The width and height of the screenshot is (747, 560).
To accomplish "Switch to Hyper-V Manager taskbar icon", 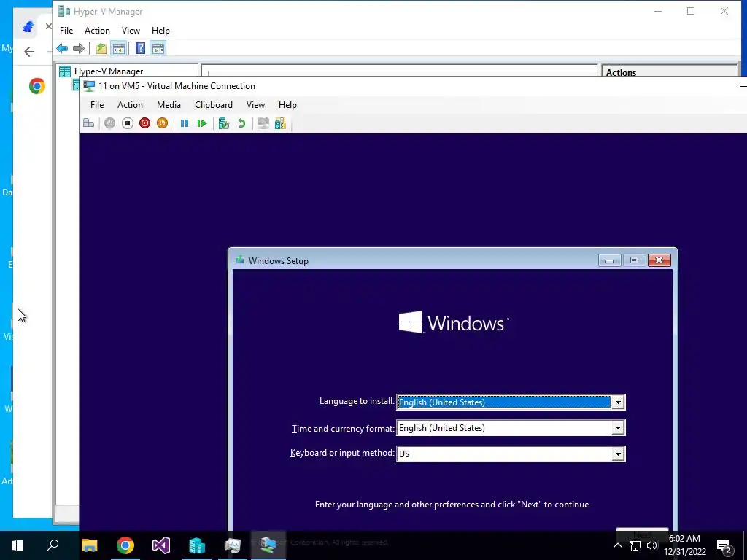I will click(x=197, y=545).
